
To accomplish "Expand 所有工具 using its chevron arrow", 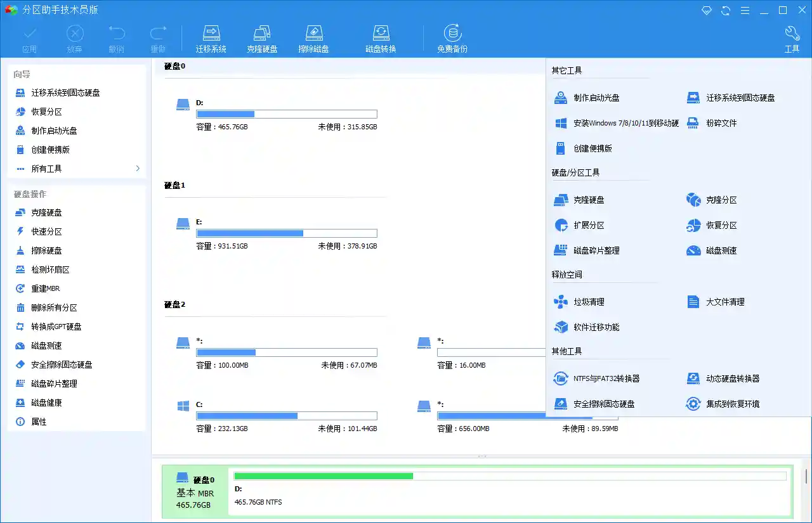I will 137,169.
